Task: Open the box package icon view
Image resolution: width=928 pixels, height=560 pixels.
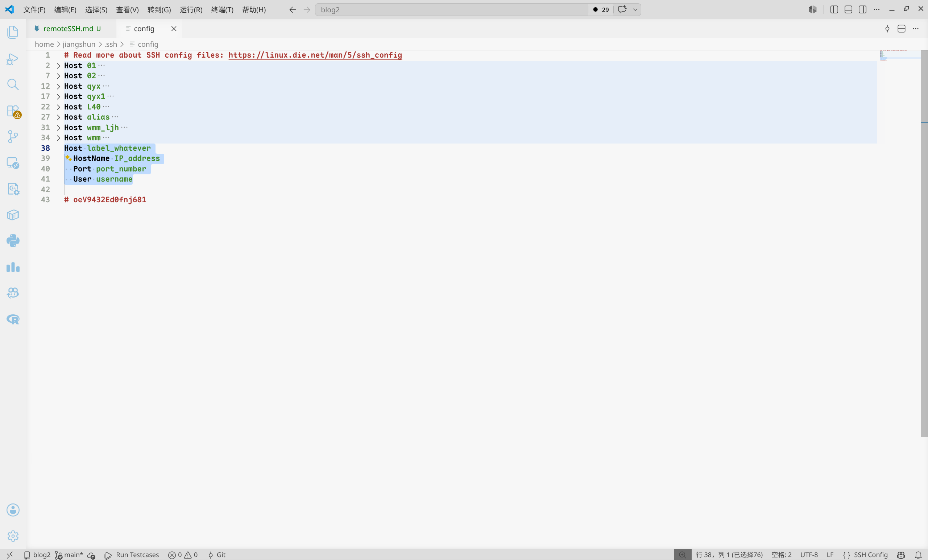Action: pos(13,215)
